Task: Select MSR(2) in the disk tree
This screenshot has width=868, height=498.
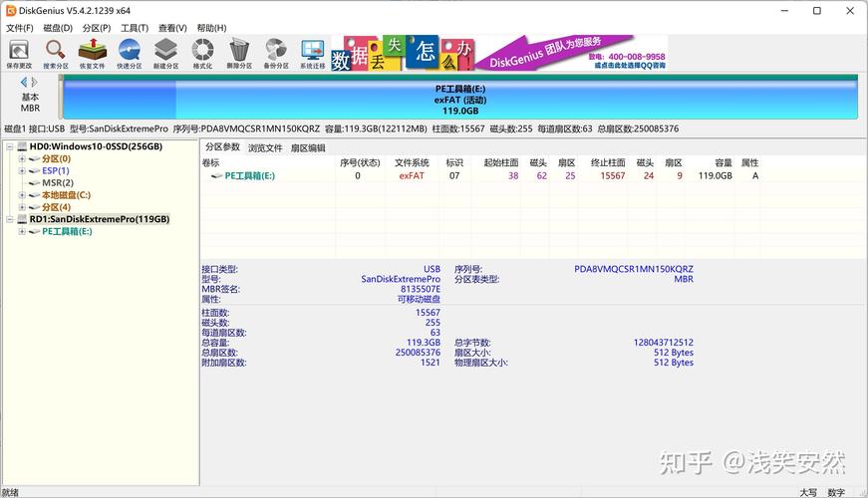Action: [x=58, y=183]
